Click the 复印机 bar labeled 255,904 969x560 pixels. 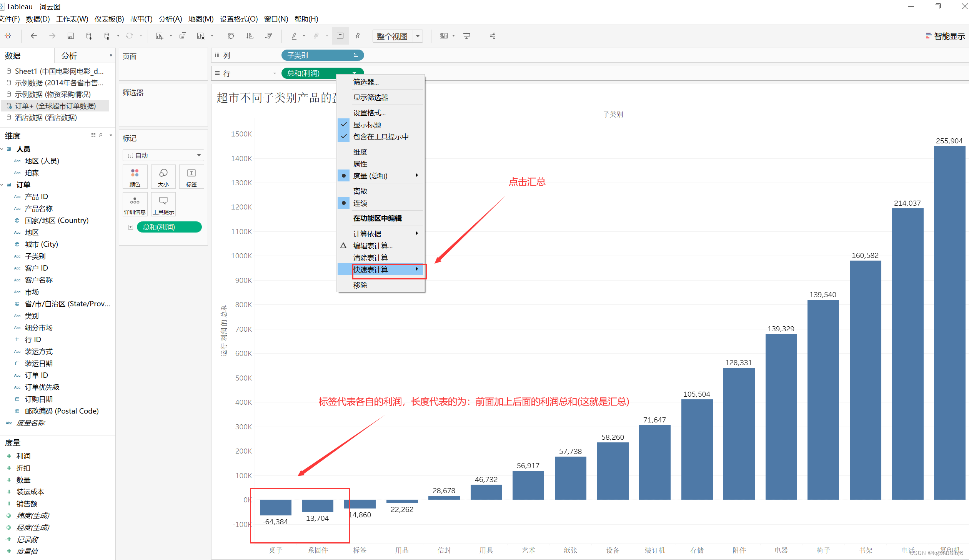tap(949, 323)
